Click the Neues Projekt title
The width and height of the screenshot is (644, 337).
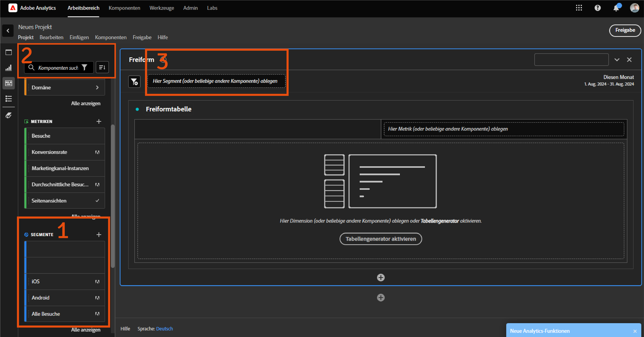point(35,27)
